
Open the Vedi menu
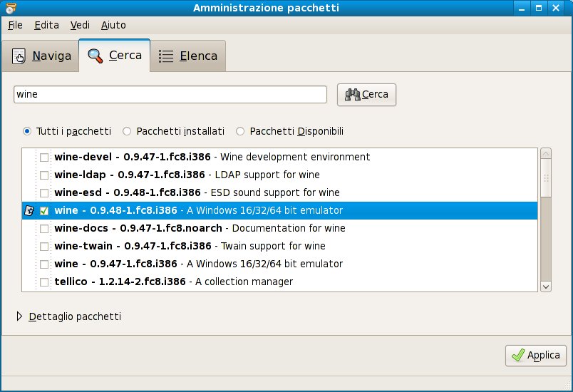[x=80, y=25]
